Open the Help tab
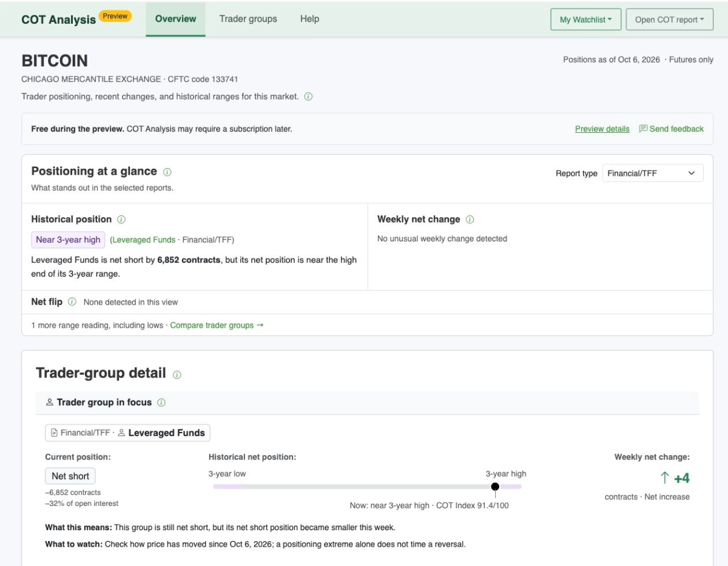This screenshot has height=566, width=728. pyautogui.click(x=309, y=19)
